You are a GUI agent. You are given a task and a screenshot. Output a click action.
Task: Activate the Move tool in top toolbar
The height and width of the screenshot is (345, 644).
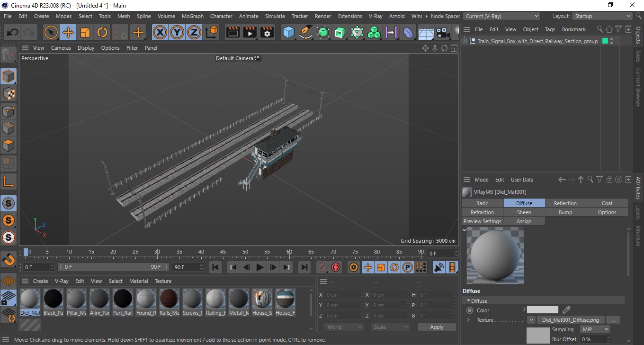point(68,33)
